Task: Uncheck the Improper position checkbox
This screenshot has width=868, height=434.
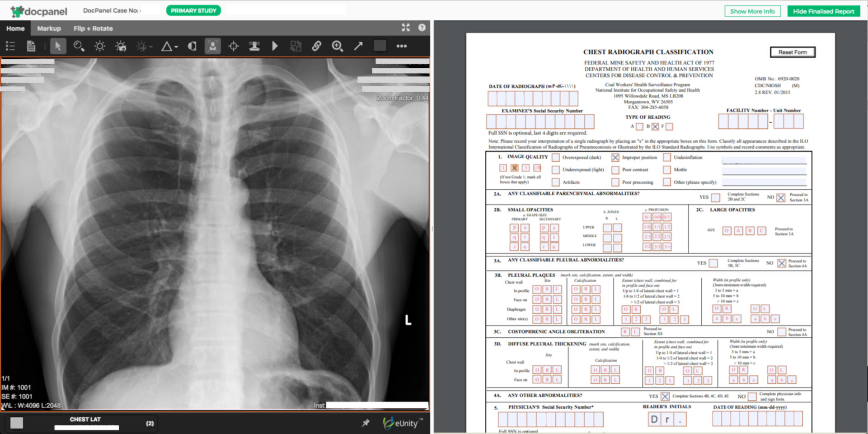Action: [615, 157]
